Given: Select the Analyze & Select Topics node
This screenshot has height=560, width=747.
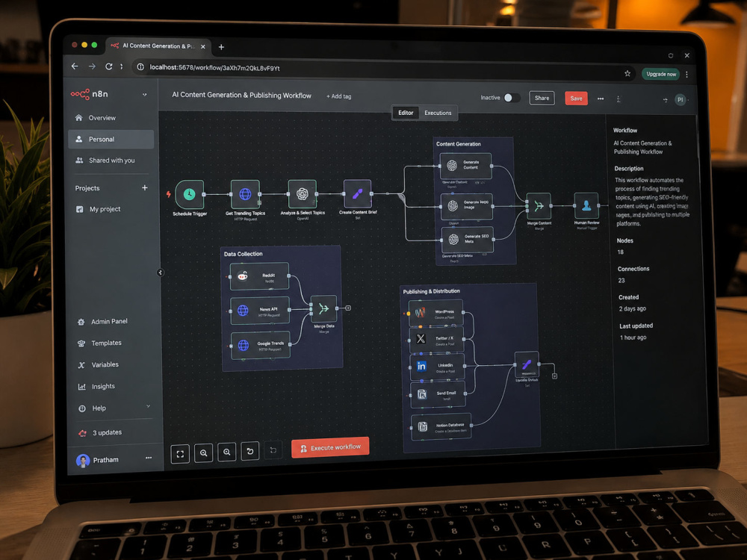Looking at the screenshot, I should pyautogui.click(x=302, y=194).
